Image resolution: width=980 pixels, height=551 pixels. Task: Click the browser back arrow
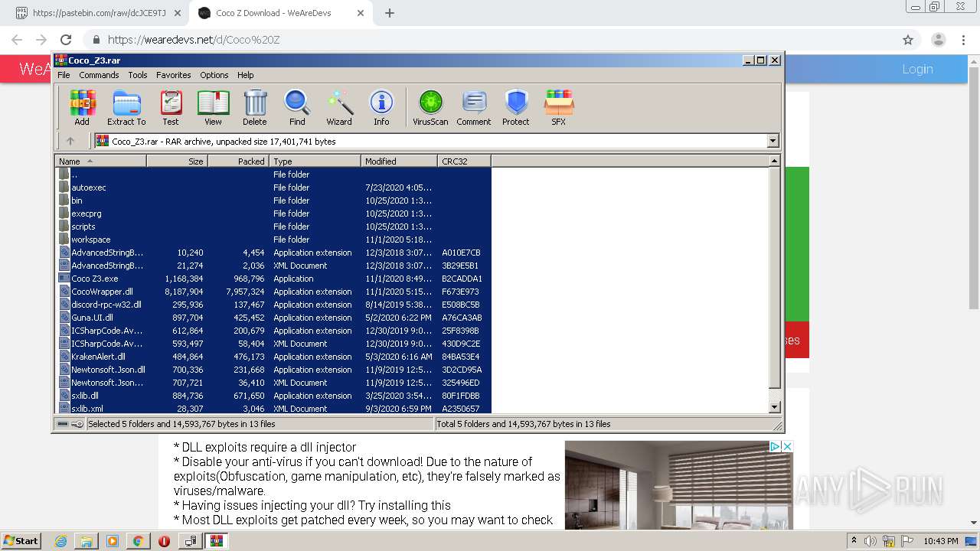17,40
